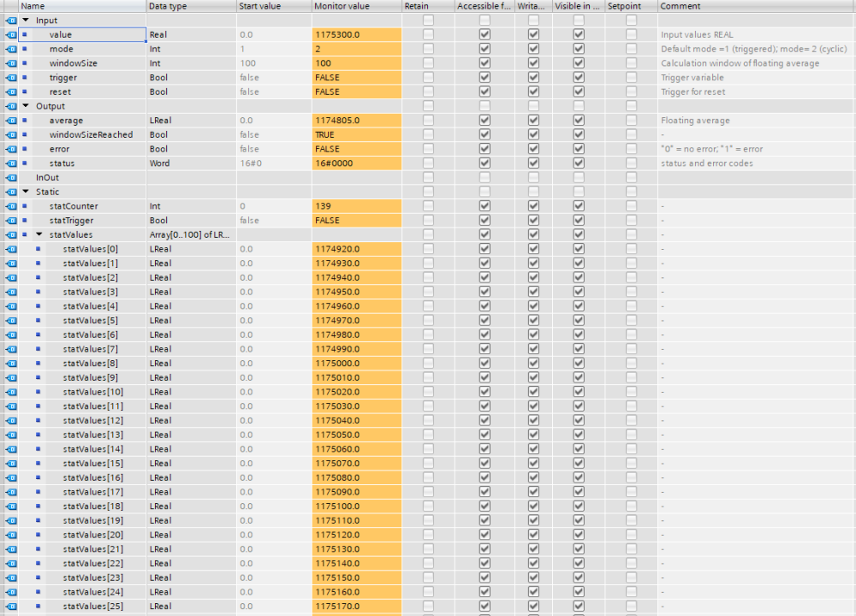The height and width of the screenshot is (616, 856).
Task: Toggle Setpoint checkbox for statValues[25] row
Action: pyautogui.click(x=631, y=607)
